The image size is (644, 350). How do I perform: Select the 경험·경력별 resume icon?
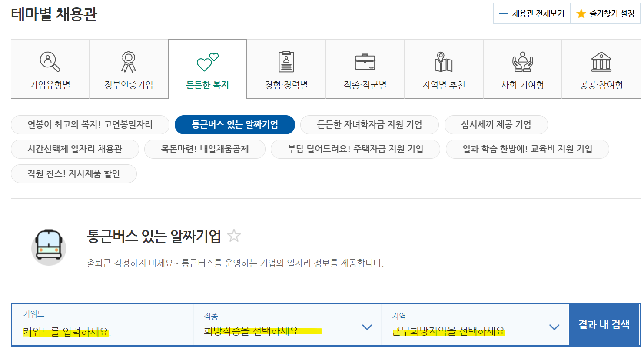(286, 61)
